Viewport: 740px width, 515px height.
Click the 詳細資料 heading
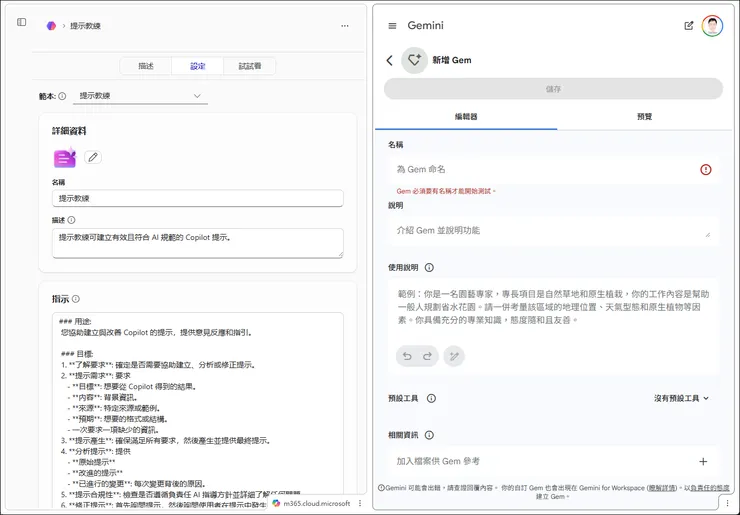click(69, 131)
